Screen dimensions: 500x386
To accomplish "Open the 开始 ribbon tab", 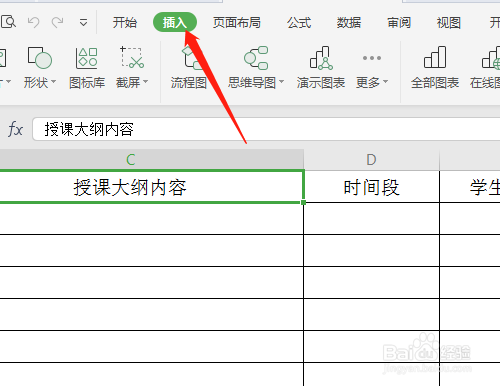I will coord(125,23).
